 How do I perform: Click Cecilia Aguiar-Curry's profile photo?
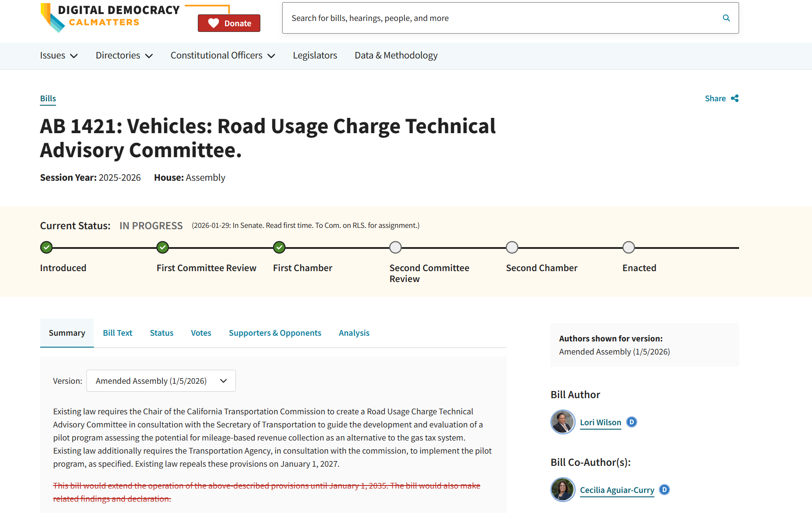(563, 489)
